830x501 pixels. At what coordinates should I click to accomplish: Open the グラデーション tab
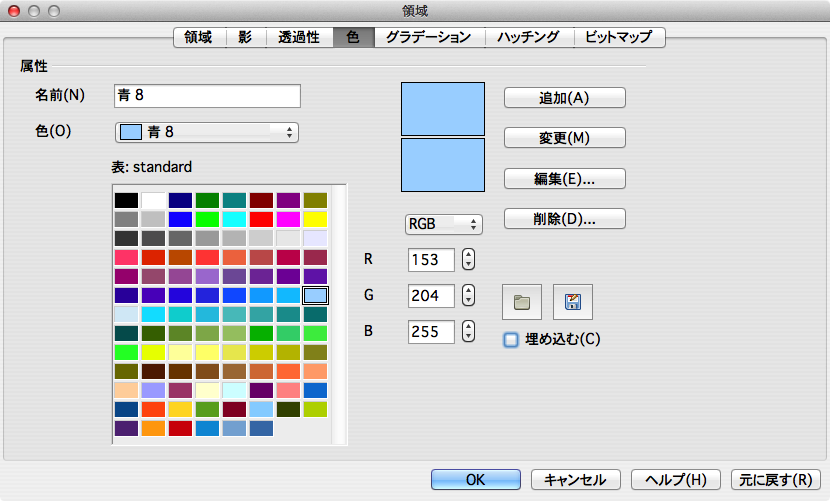429,37
